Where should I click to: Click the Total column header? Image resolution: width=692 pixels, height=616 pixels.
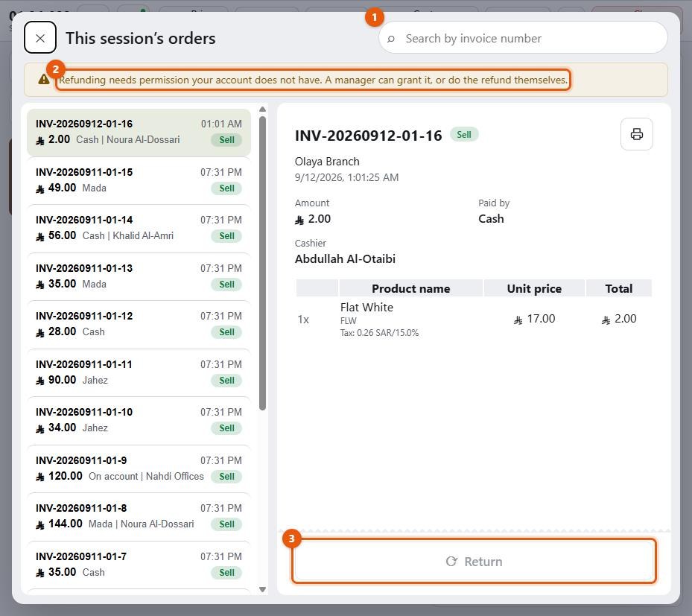[x=619, y=288]
